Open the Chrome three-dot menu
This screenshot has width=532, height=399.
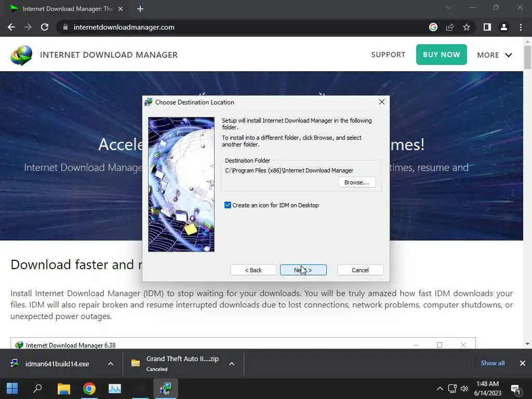click(x=521, y=27)
